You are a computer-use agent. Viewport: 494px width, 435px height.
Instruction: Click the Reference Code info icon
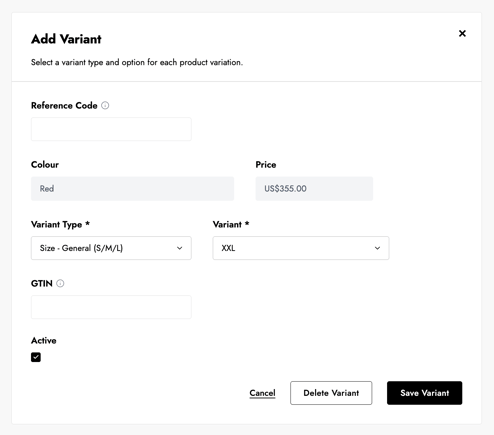click(105, 106)
